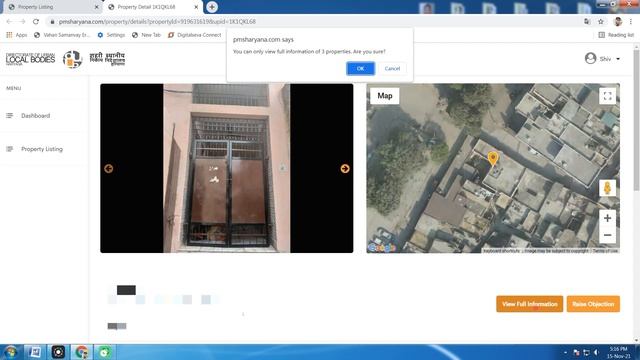Click the taskbar clock
Image resolution: width=640 pixels, height=360 pixels.
click(x=619, y=353)
